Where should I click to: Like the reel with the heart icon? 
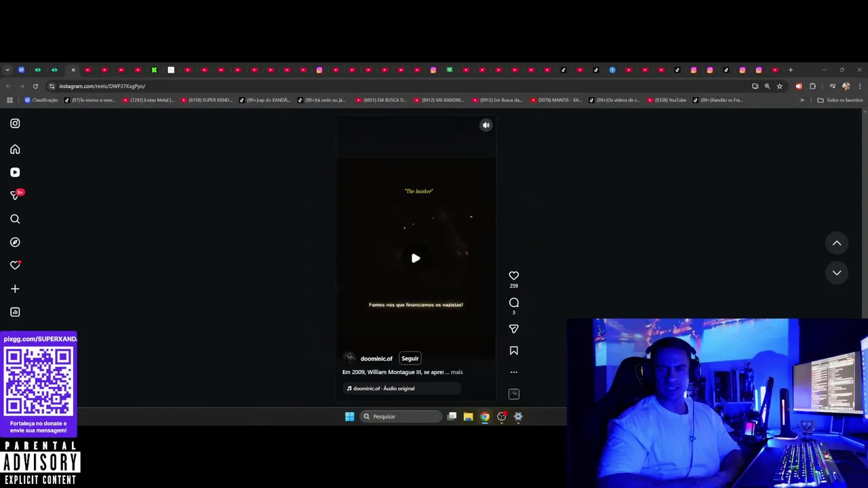(x=513, y=275)
